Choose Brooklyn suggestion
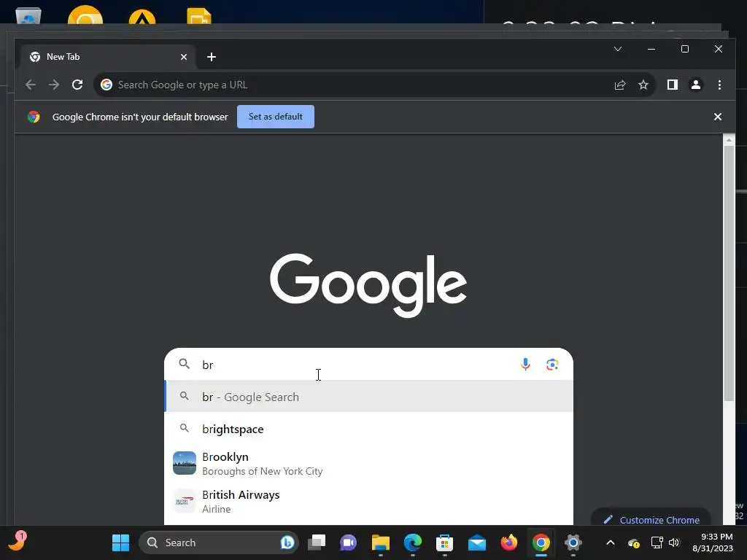Viewport: 747px width, 560px height. pos(368,463)
